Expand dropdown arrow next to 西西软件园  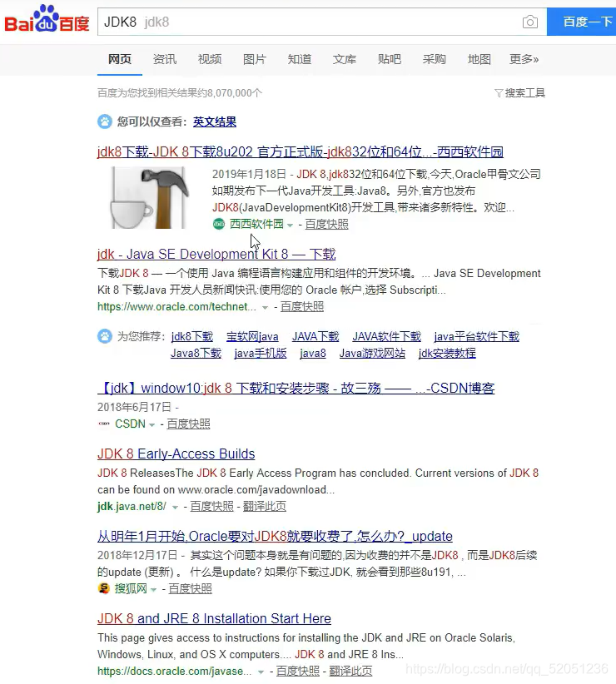[x=290, y=226]
